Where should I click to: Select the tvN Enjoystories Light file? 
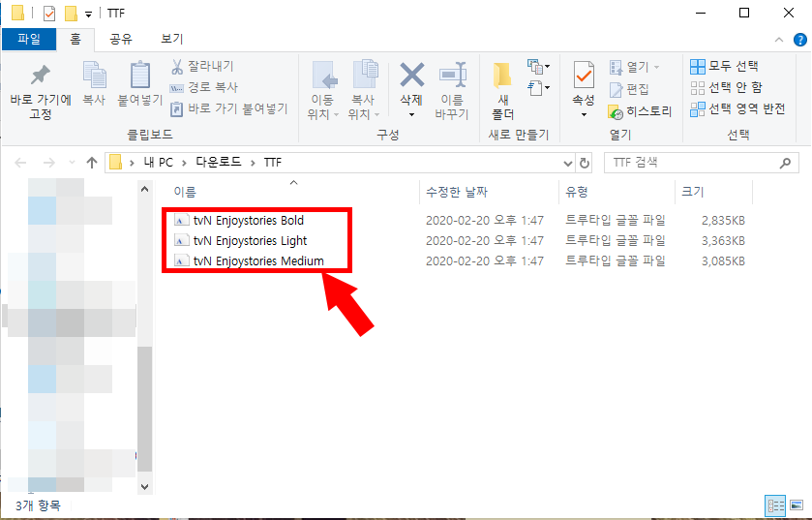click(x=250, y=241)
